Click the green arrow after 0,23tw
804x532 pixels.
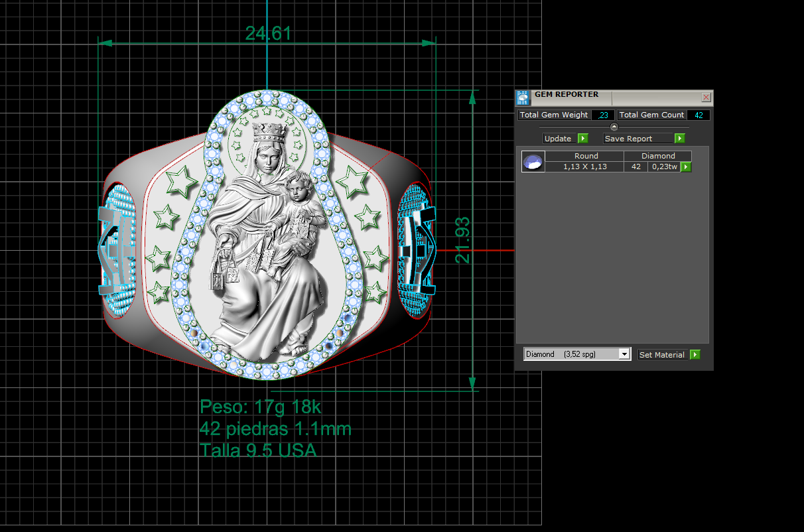tap(686, 167)
